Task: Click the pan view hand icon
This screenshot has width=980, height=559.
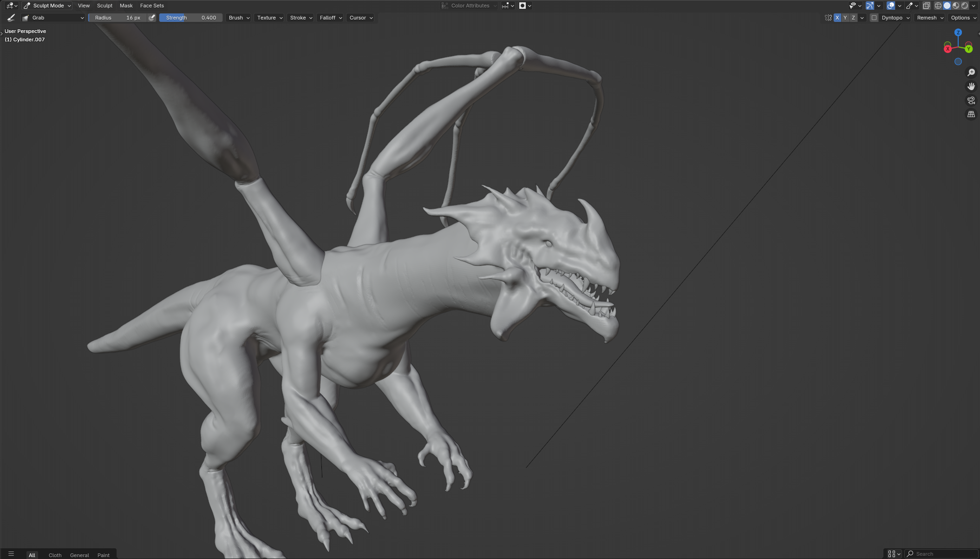Action: tap(971, 86)
